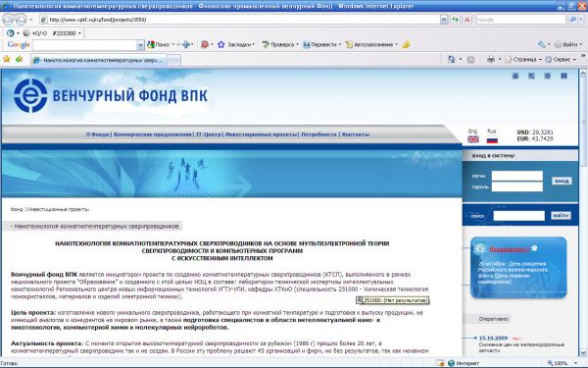Click the Print icon in command bar

[x=491, y=59]
